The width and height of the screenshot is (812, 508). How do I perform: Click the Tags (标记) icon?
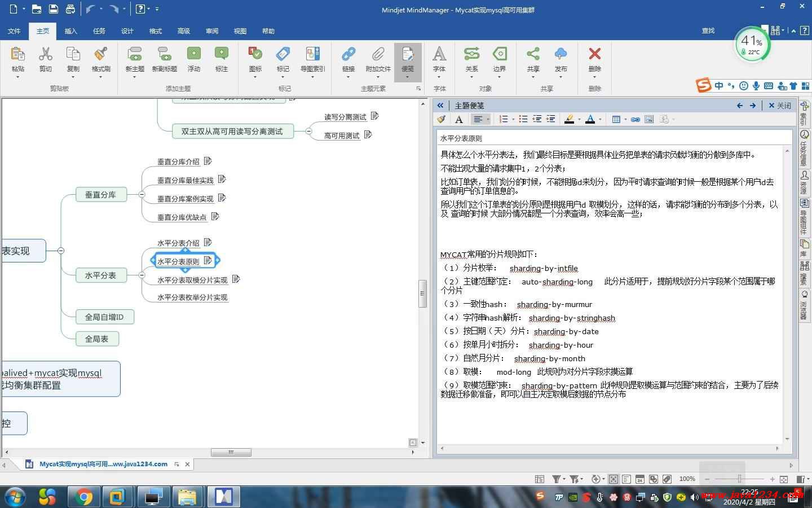(x=283, y=54)
